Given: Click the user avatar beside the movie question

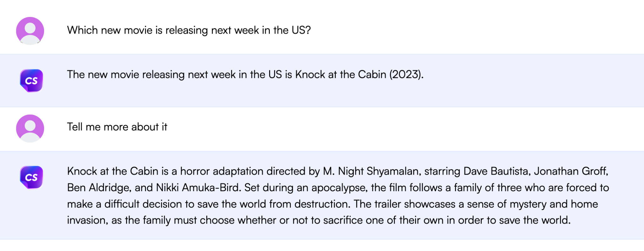Looking at the screenshot, I should [x=30, y=31].
